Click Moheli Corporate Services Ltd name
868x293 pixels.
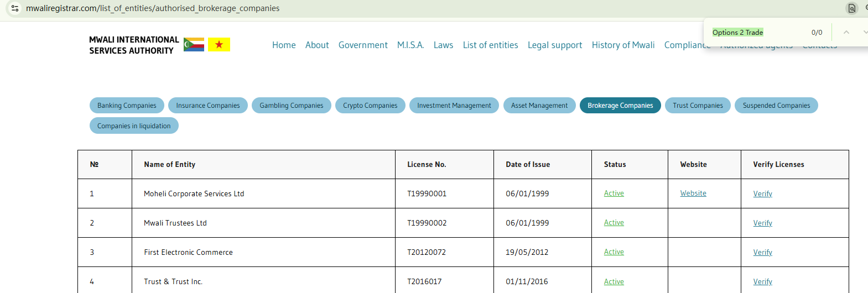tap(194, 194)
